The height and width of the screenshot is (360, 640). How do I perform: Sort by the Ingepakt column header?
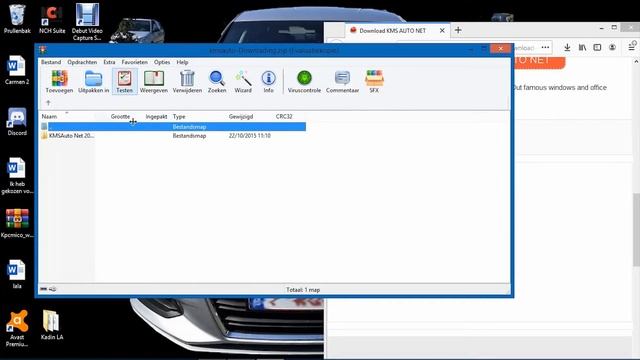156,116
